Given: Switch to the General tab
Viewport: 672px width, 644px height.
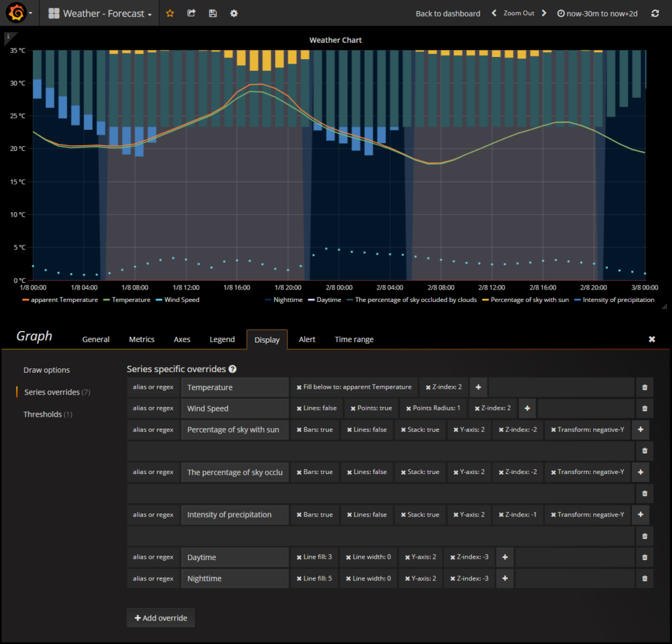Looking at the screenshot, I should (96, 339).
